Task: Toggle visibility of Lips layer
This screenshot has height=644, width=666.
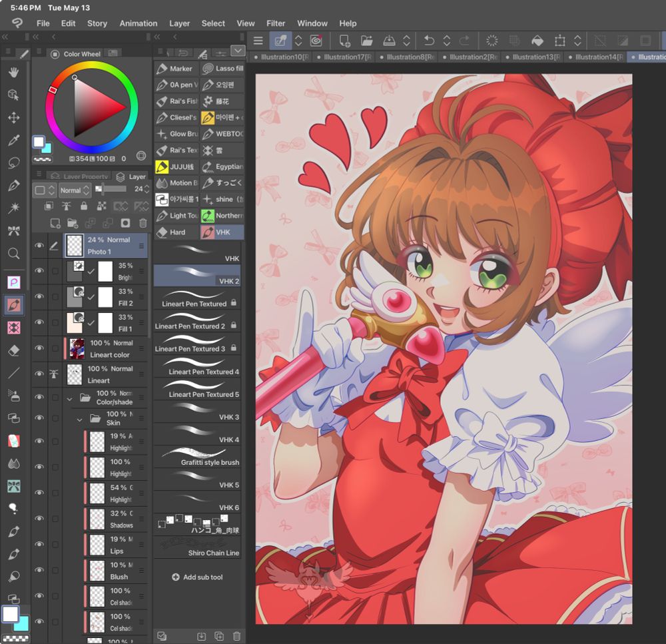Action: pos(39,544)
